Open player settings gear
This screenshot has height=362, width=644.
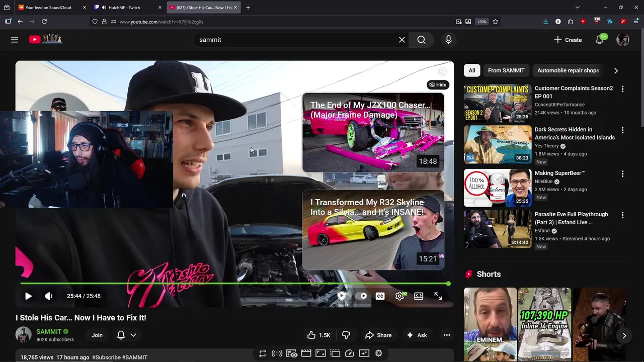pyautogui.click(x=400, y=296)
